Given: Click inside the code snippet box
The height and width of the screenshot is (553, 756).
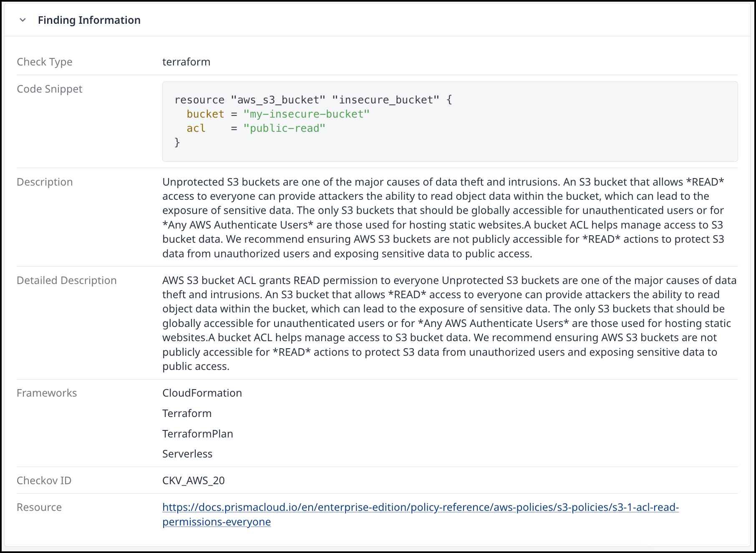Looking at the screenshot, I should [450, 121].
